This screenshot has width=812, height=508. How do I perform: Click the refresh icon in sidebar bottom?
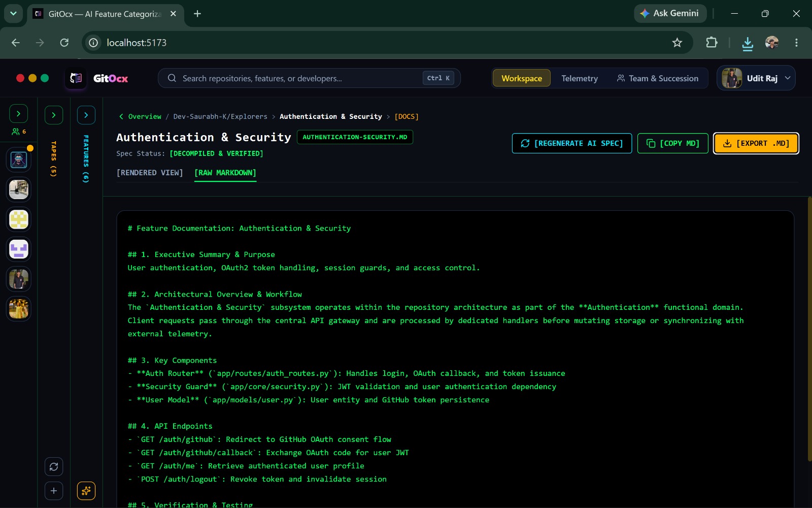tap(54, 466)
